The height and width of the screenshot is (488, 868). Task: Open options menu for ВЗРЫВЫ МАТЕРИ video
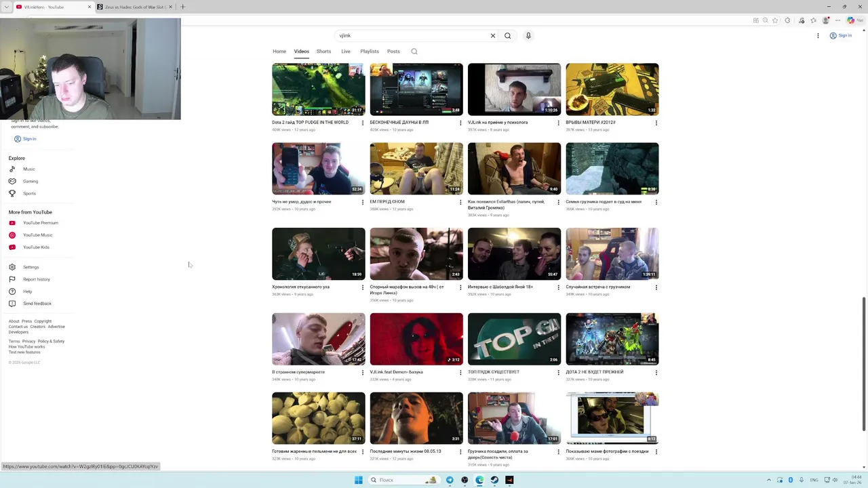(x=656, y=123)
